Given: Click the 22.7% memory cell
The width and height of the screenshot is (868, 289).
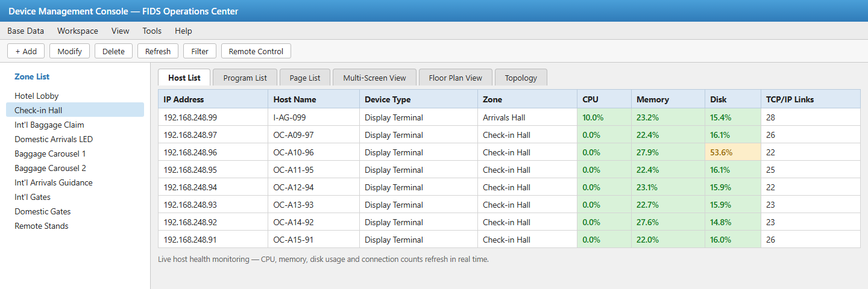Looking at the screenshot, I should click(668, 205).
